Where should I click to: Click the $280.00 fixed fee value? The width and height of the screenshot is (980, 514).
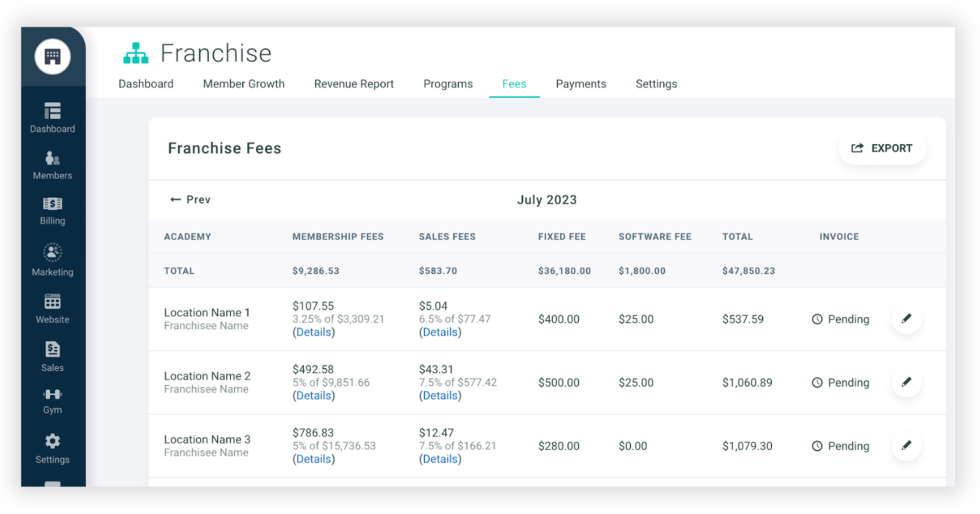559,446
